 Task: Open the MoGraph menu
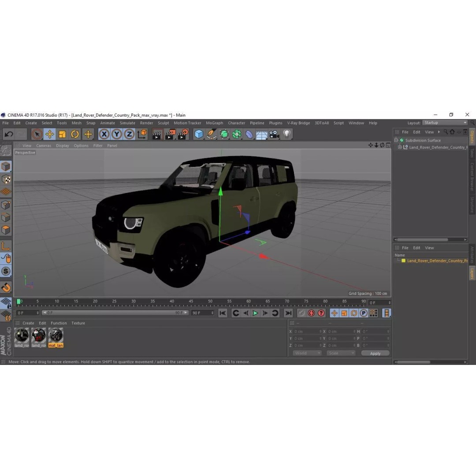pos(214,123)
